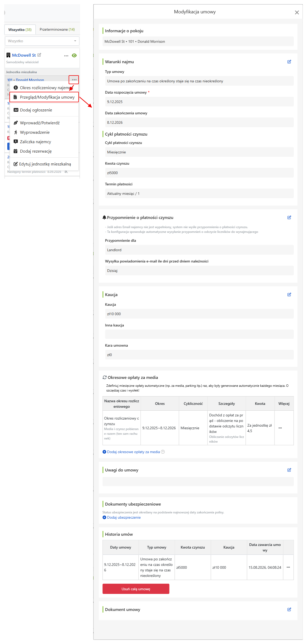Click Usuń całą umowę button
Image resolution: width=307 pixels, height=644 pixels.
click(136, 589)
